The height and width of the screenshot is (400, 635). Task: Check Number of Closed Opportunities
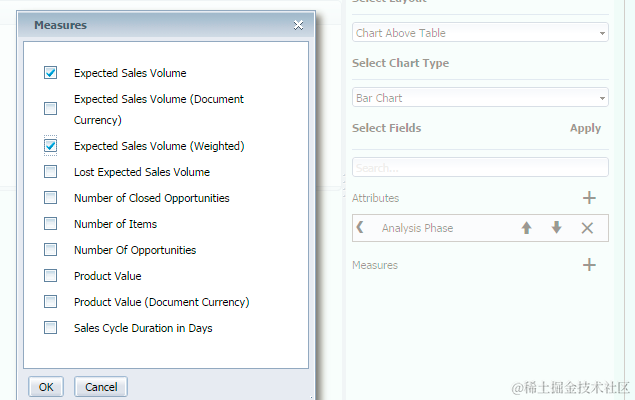click(x=50, y=198)
